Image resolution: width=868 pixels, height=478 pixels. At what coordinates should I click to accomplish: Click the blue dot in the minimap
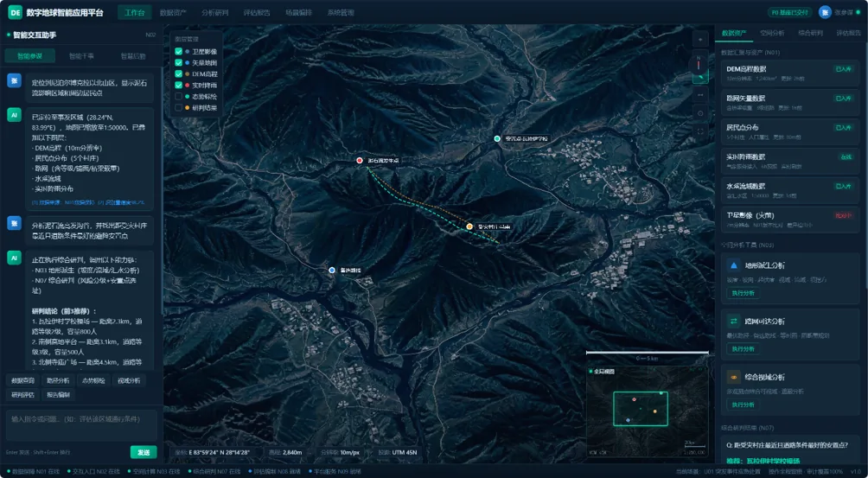coord(629,420)
